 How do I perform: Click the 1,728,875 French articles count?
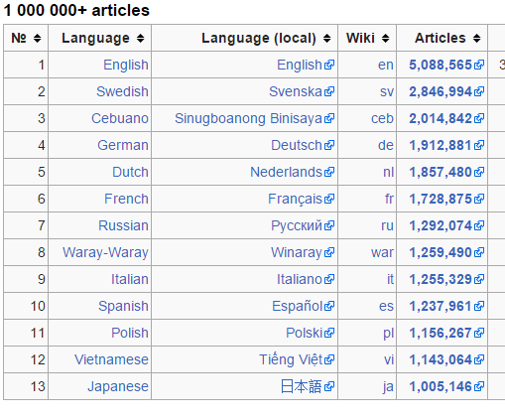coord(441,199)
